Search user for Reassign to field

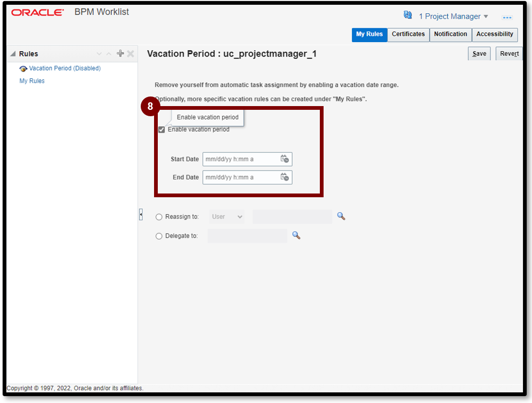click(x=341, y=216)
